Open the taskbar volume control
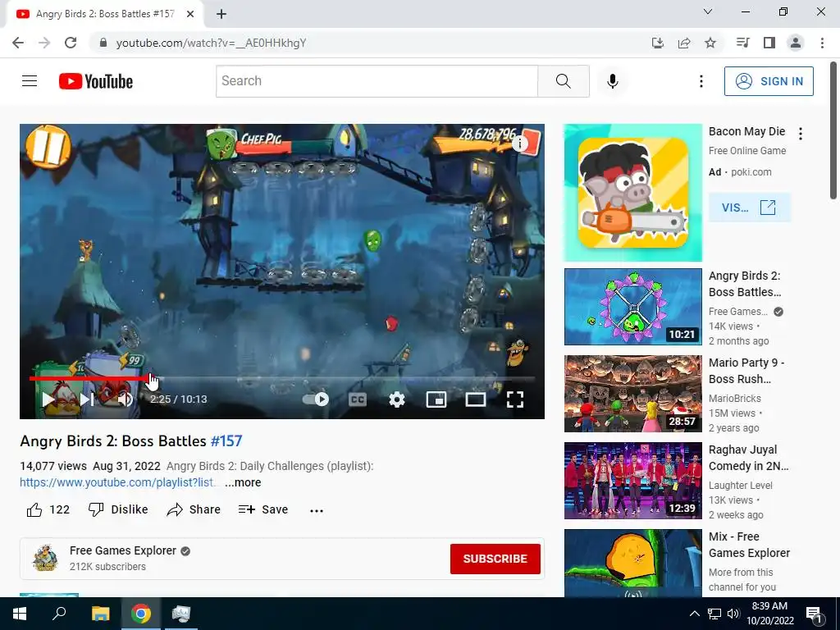840x630 pixels. 733,614
